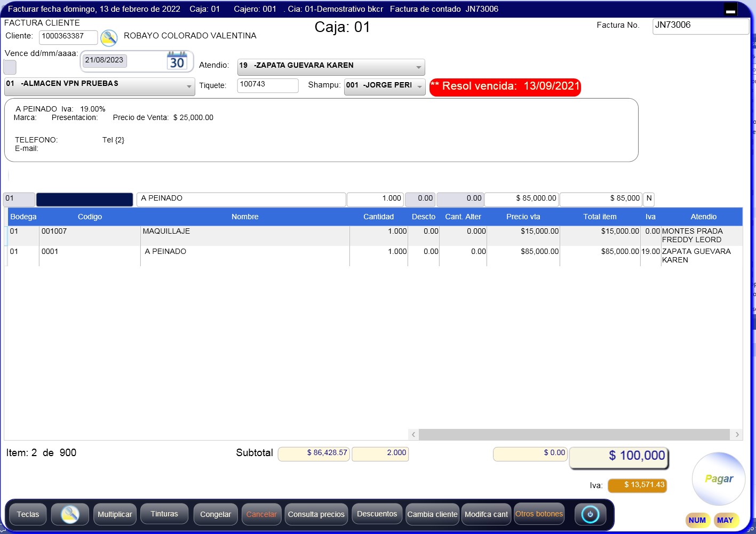Click the horizontal scrollbar right arrow
Screen dimensions: 756x534
737,435
